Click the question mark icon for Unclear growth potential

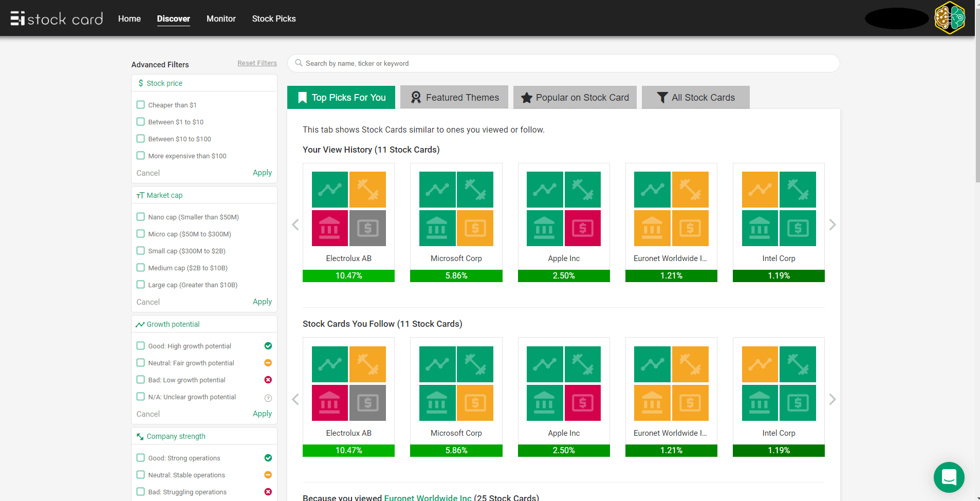(x=268, y=398)
